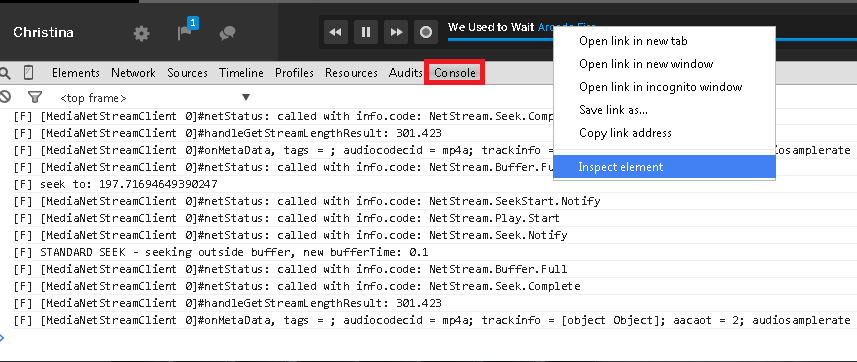Image resolution: width=857 pixels, height=362 pixels.
Task: Switch to the Timeline tab
Action: click(241, 73)
